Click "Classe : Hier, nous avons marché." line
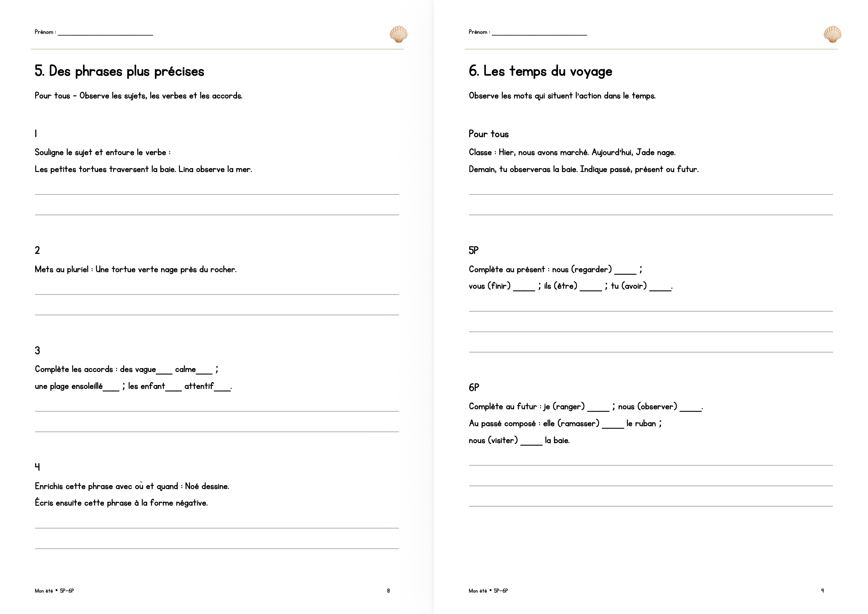Image resolution: width=868 pixels, height=614 pixels. (x=572, y=152)
